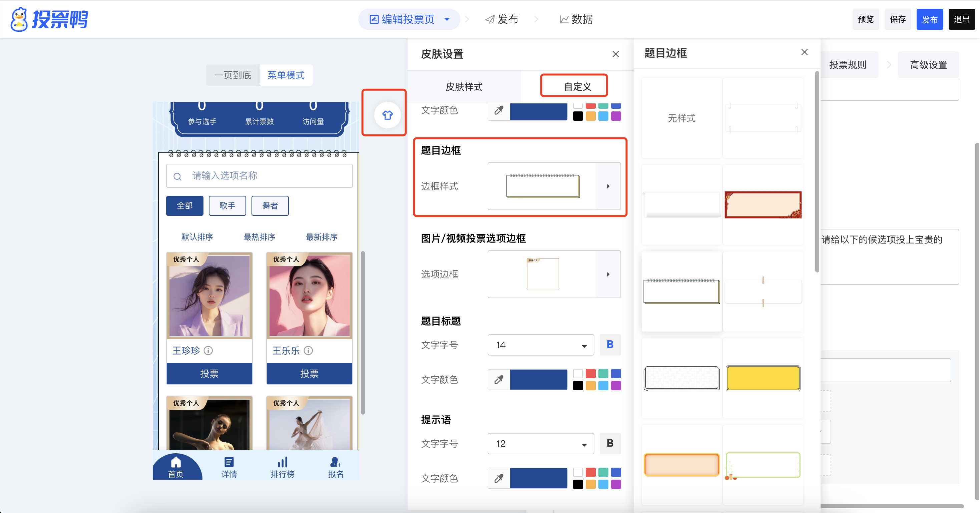980x513 pixels.
Task: Expand the 选项边框 selector arrow
Action: click(608, 274)
